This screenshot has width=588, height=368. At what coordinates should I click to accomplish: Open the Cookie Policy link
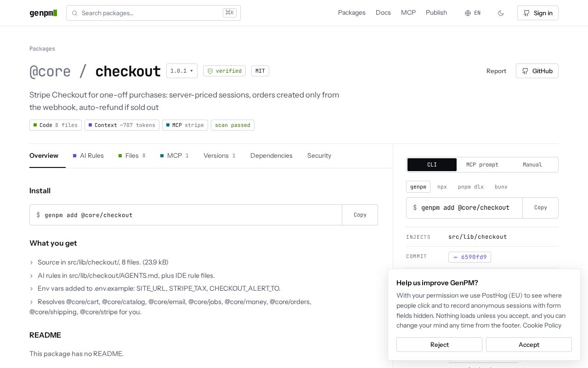click(542, 325)
